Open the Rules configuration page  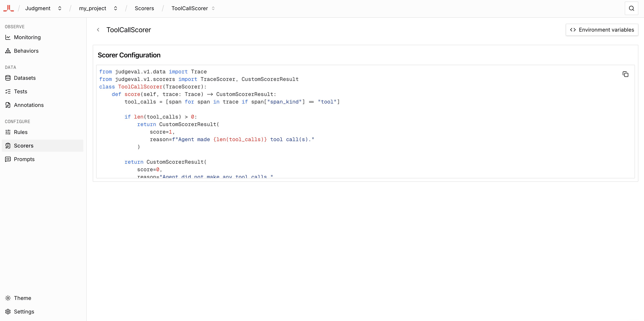pos(21,132)
